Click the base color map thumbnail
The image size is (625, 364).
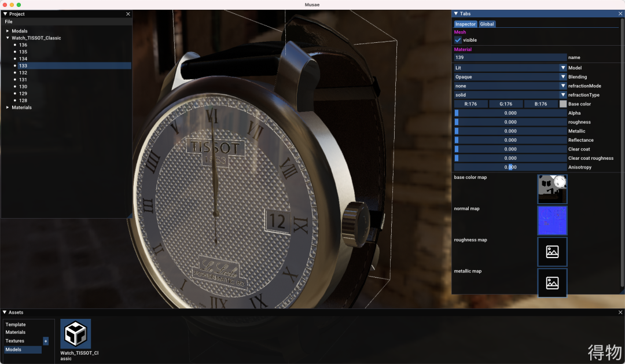click(552, 189)
